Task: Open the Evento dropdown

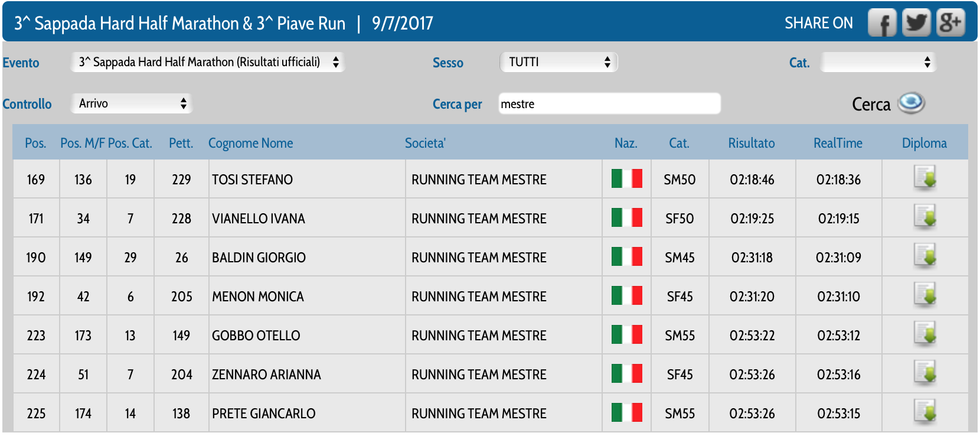Action: point(207,62)
